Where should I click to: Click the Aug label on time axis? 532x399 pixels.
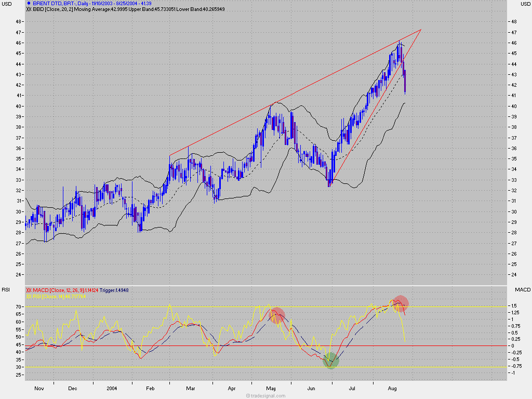coord(393,388)
